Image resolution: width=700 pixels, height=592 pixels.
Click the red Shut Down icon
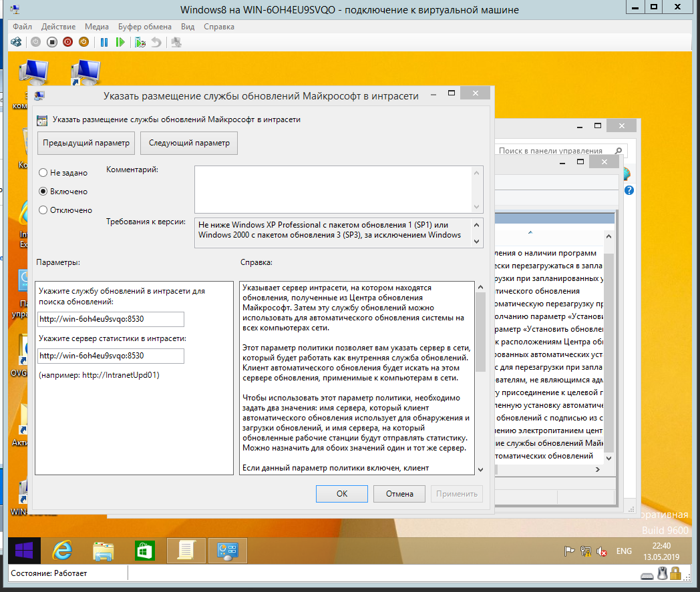[68, 43]
